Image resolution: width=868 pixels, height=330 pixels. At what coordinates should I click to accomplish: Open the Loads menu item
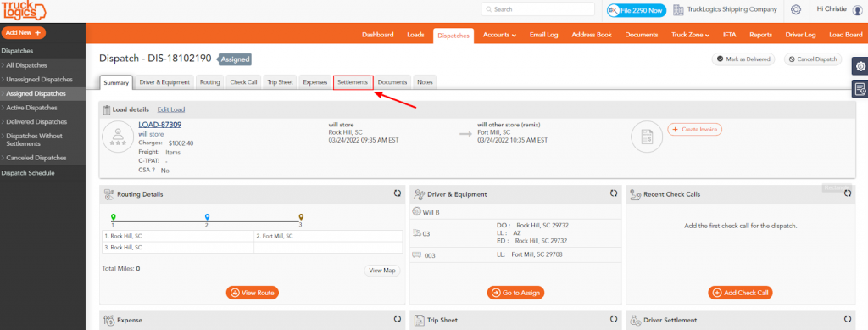[x=415, y=35]
